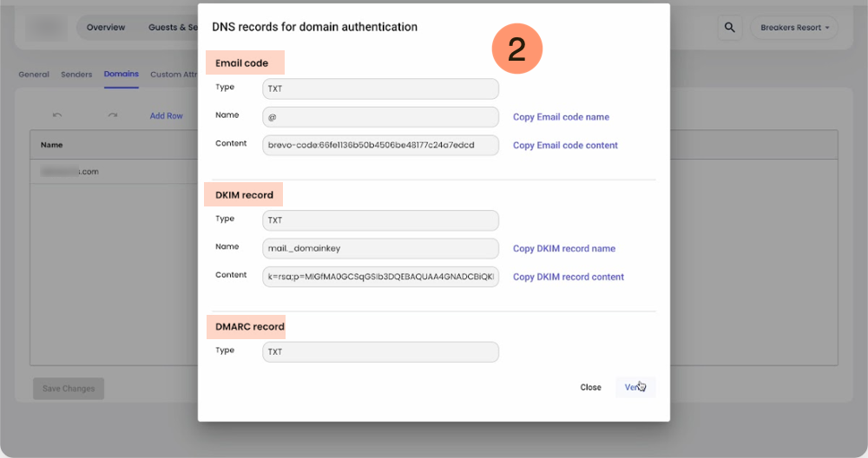Click the DKIM record Content field
The height and width of the screenshot is (458, 868).
pos(380,278)
